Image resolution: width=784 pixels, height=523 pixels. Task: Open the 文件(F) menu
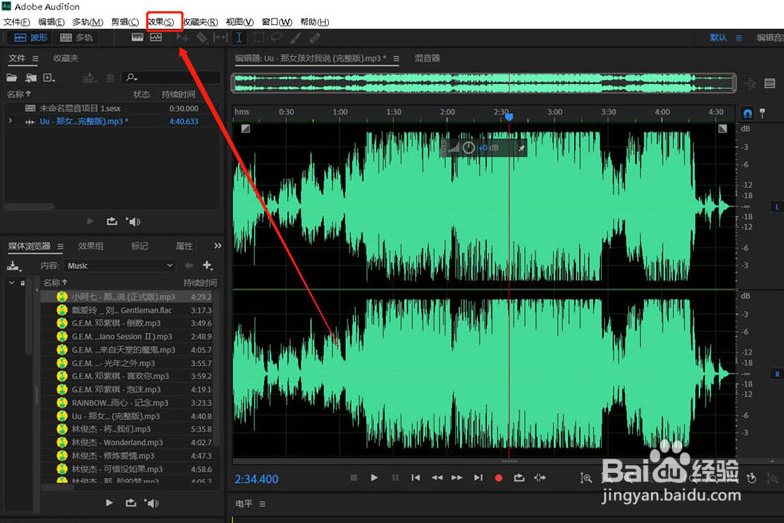tap(16, 22)
